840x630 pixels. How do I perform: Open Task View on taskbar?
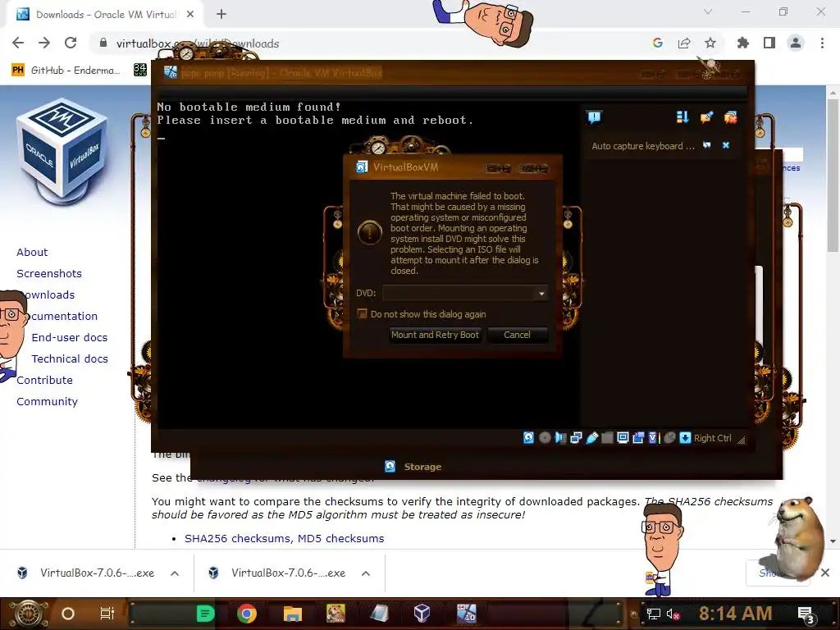pyautogui.click(x=107, y=614)
